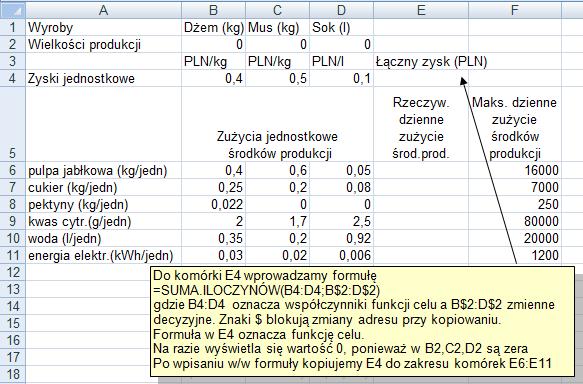
Task: Click cell 'Sok (l)'
Action: (x=341, y=27)
